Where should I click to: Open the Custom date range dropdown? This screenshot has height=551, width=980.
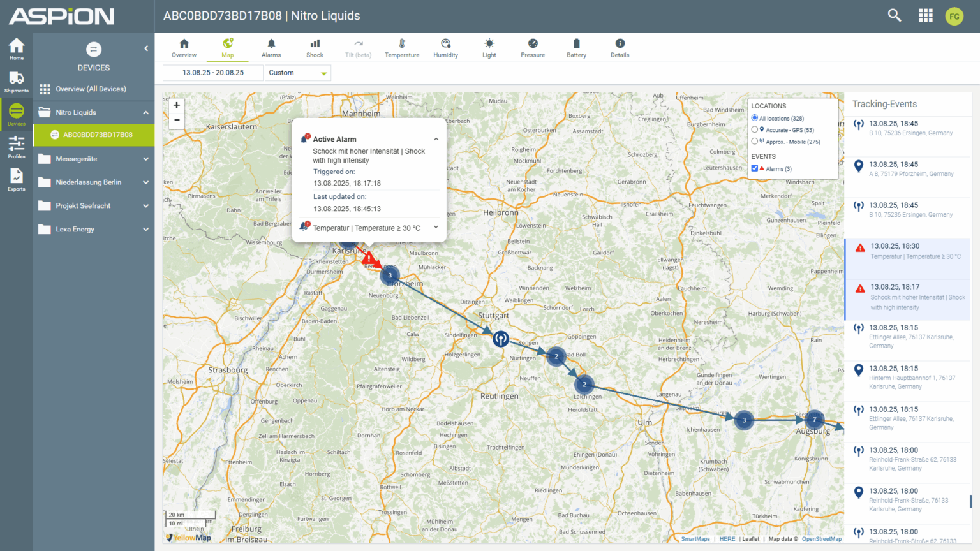(297, 73)
